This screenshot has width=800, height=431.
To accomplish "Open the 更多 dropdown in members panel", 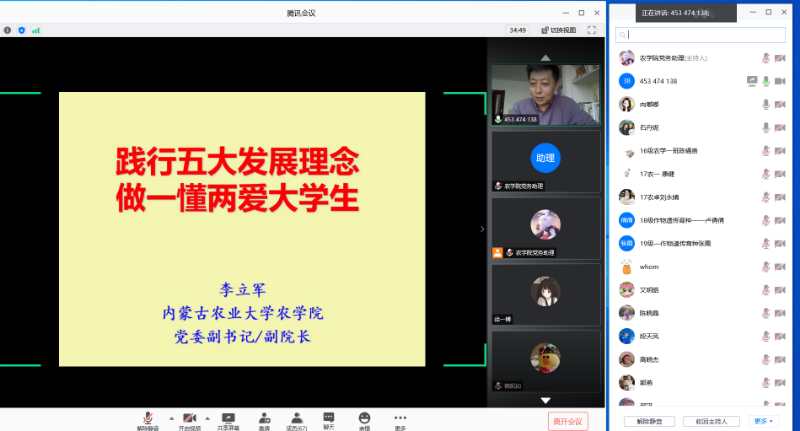I will (x=763, y=421).
